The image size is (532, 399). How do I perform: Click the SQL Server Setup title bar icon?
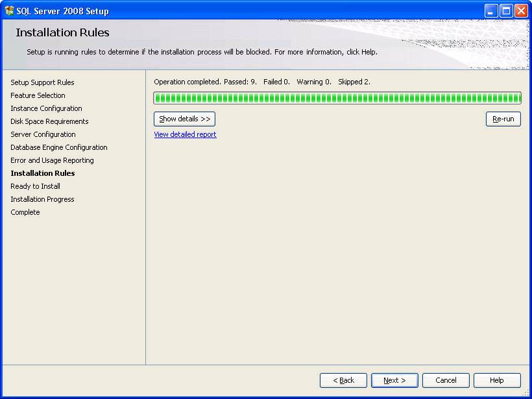click(x=10, y=11)
